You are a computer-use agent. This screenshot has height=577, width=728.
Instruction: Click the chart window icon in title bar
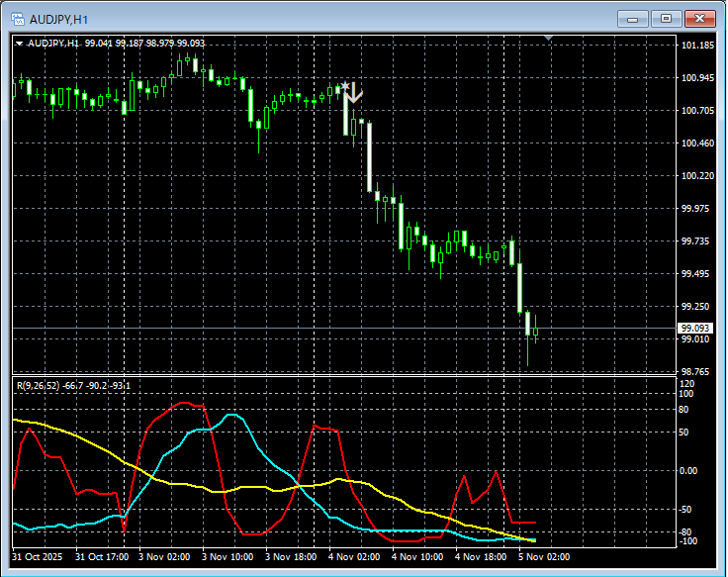[x=17, y=18]
